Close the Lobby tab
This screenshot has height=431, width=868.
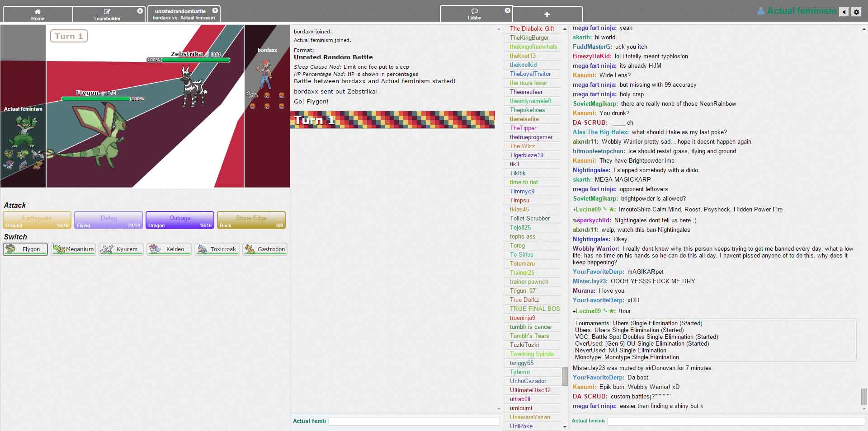pos(508,10)
